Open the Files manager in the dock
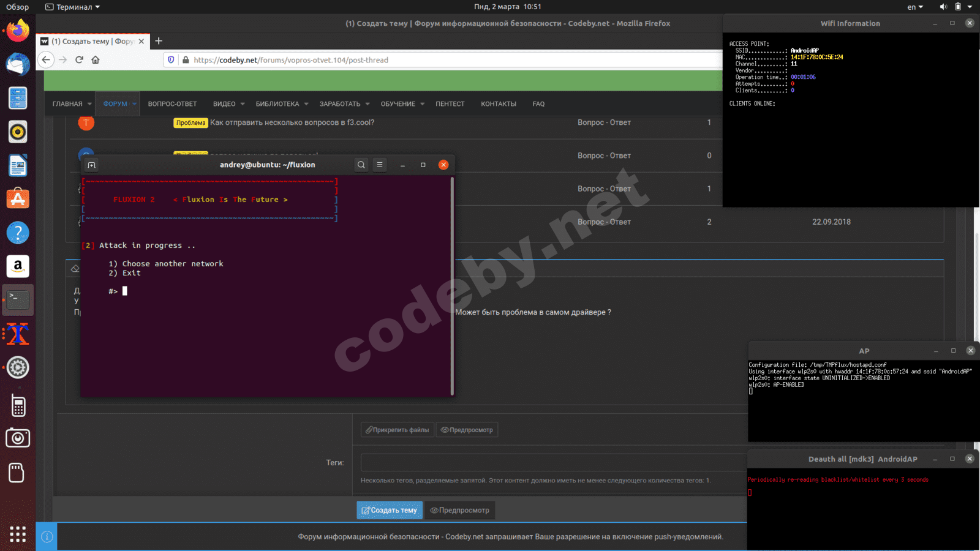 [18, 98]
